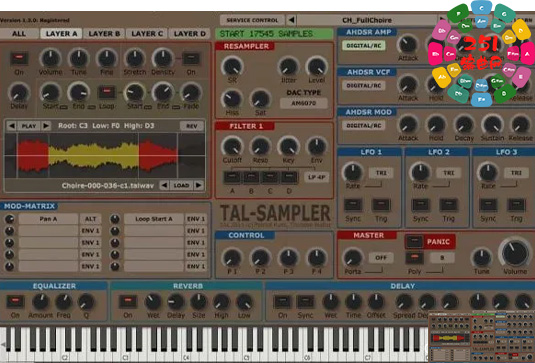Toggle the Equalizer On switch
This screenshot has width=535, height=363.
pos(15,301)
